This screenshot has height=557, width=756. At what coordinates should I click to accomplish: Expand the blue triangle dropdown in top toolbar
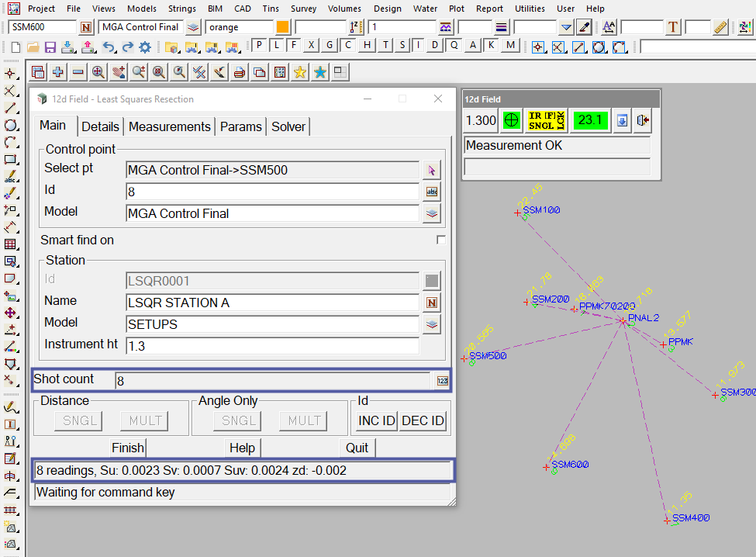click(x=566, y=27)
